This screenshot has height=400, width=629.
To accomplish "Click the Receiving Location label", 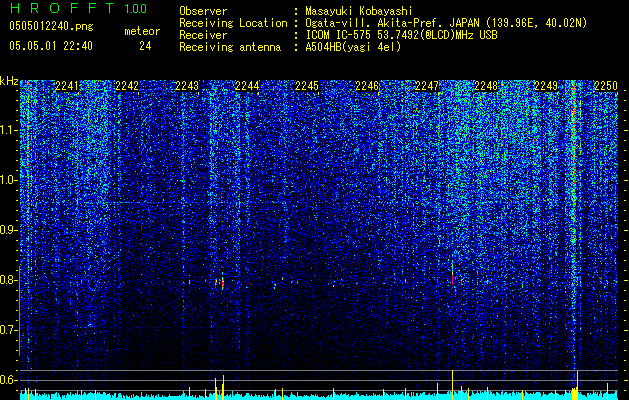I will tap(233, 23).
